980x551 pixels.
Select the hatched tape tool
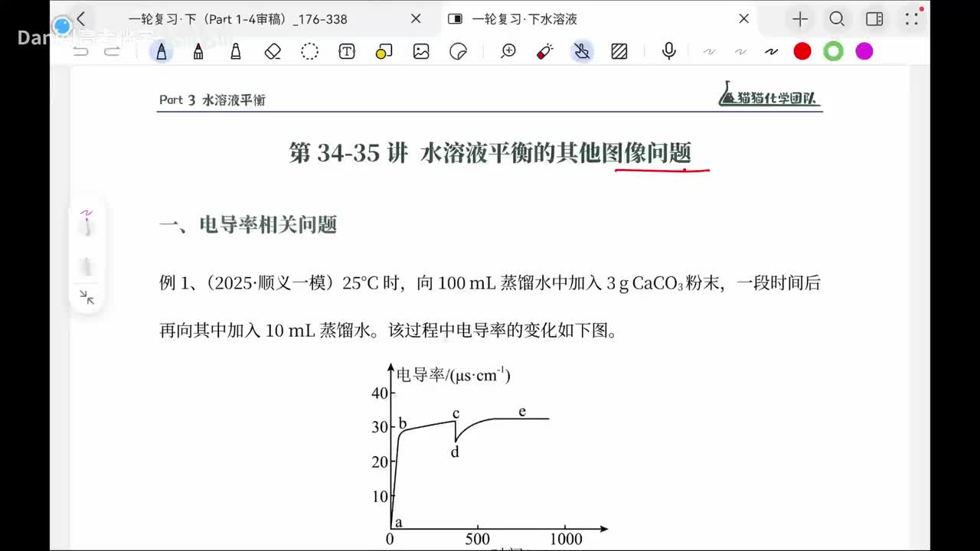[619, 51]
